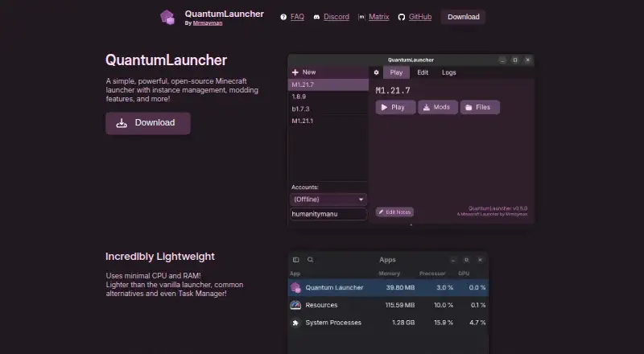Maximize the QuantumLauncher preview window

click(515, 60)
